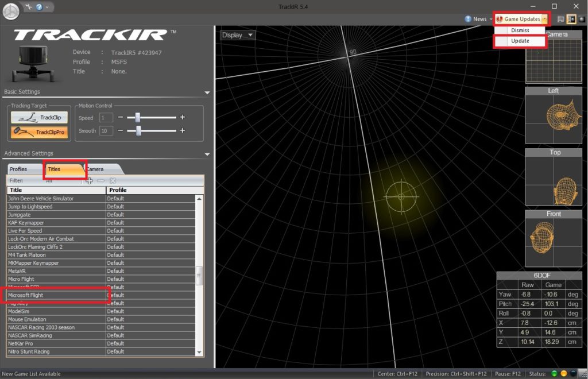Select the Micro Flight title
This screenshot has height=379, width=588.
(x=56, y=279)
